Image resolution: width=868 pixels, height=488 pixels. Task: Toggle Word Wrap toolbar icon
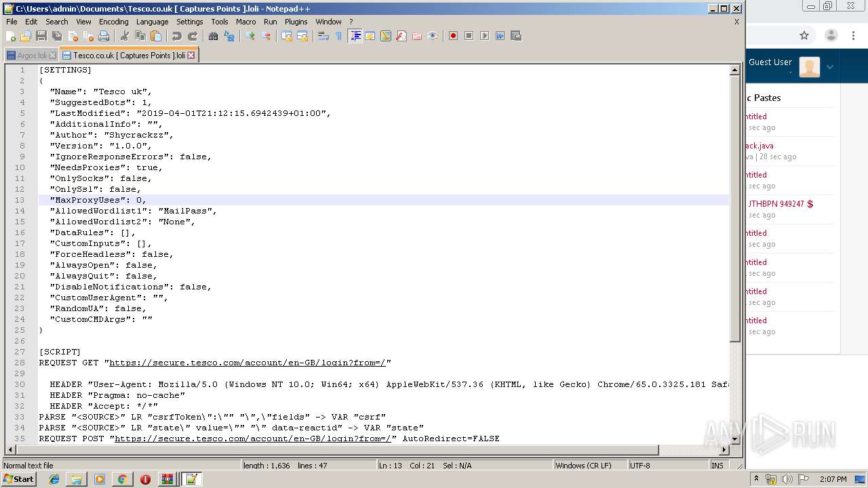click(323, 36)
